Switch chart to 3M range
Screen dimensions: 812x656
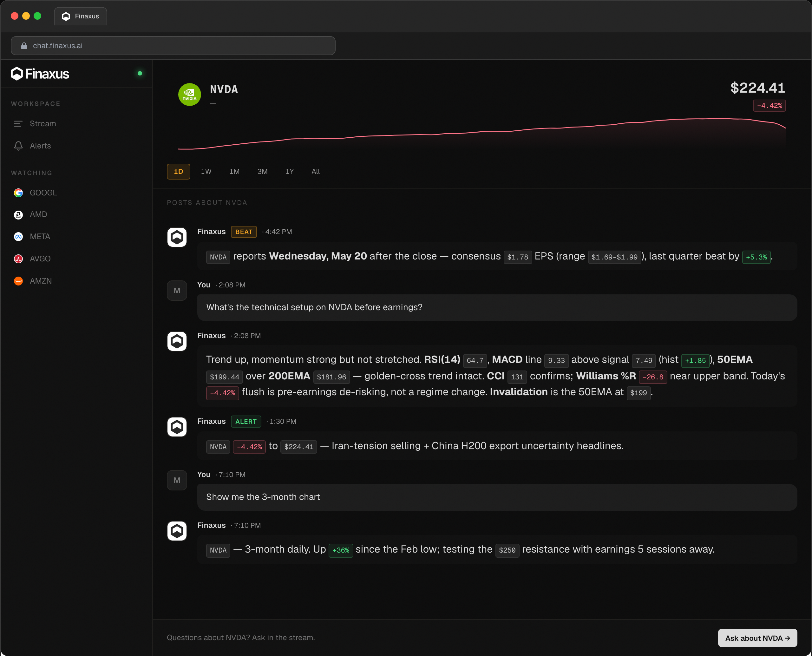[x=262, y=172]
